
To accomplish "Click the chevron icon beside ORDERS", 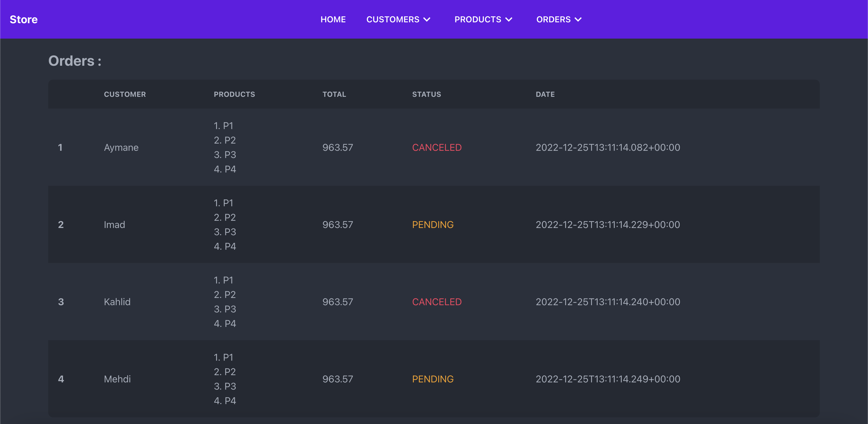I will click(x=578, y=20).
